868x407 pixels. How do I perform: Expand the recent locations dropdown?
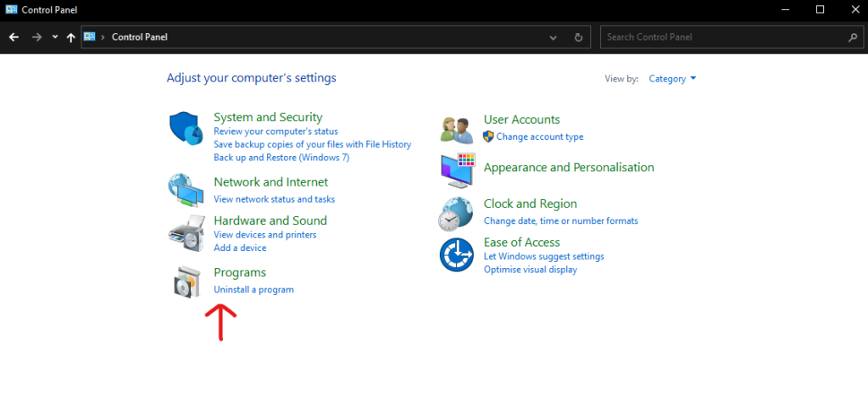click(x=55, y=37)
